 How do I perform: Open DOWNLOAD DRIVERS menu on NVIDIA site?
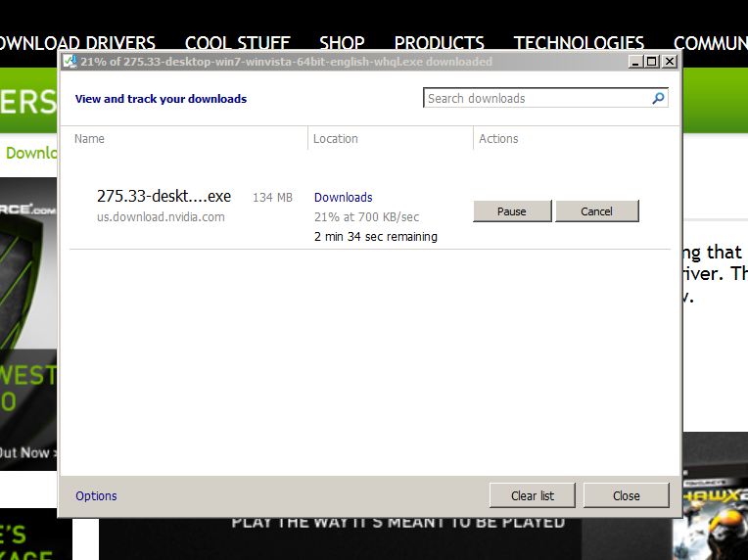pos(77,43)
